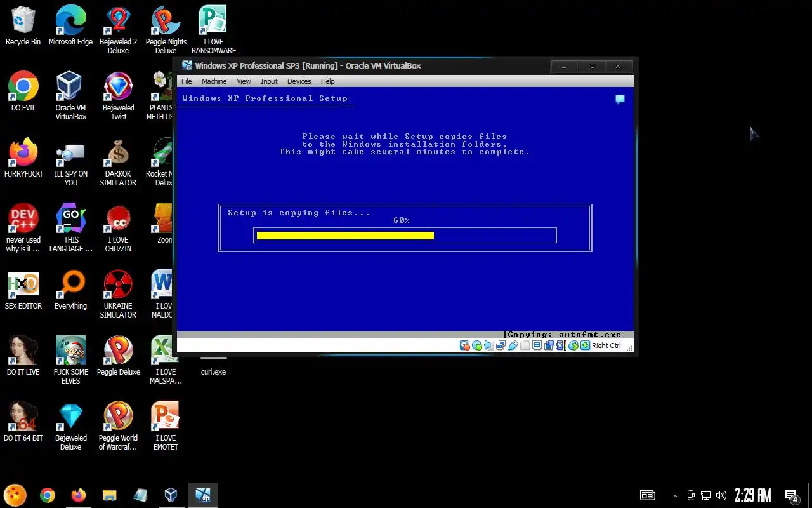Image resolution: width=812 pixels, height=508 pixels.
Task: Click the GoLand 'THIS LANGUAGE' desktop shortcut
Action: 70,229
